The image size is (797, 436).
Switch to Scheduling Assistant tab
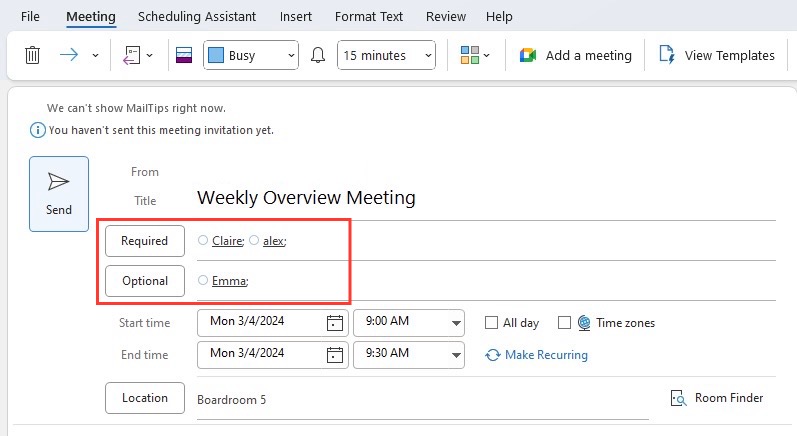[197, 16]
